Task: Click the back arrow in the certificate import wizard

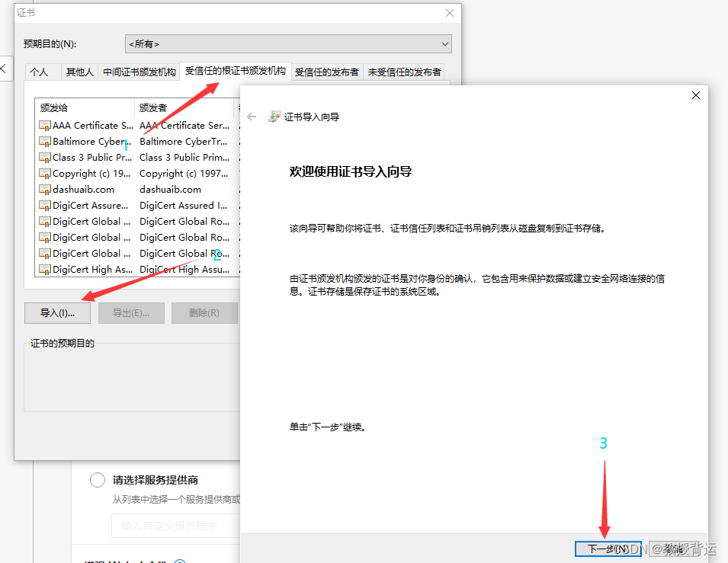Action: click(252, 117)
